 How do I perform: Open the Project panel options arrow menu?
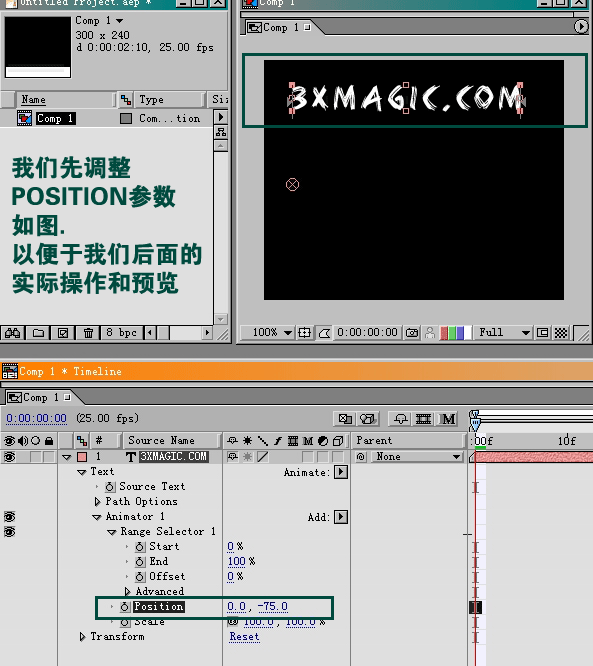221,117
